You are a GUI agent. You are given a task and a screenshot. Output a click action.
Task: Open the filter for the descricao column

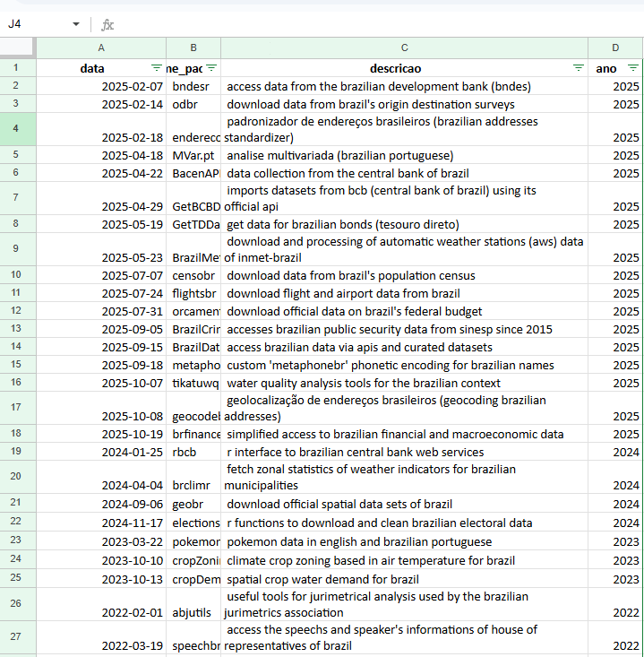(x=579, y=68)
